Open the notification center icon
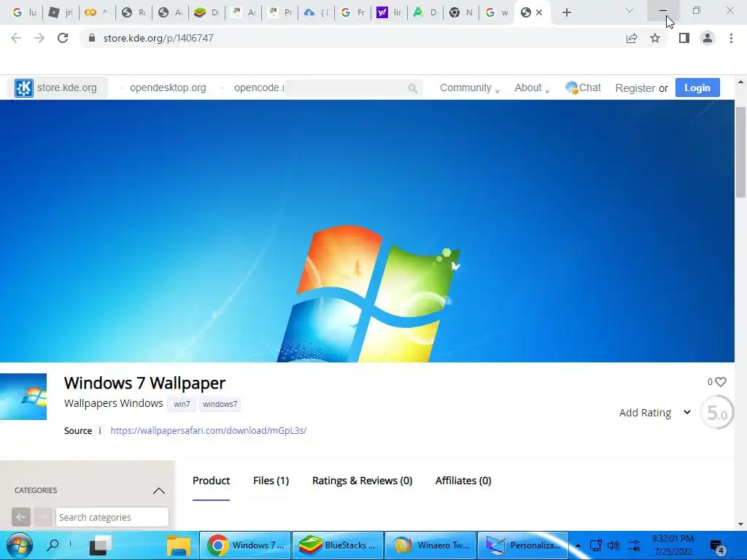 click(x=718, y=546)
